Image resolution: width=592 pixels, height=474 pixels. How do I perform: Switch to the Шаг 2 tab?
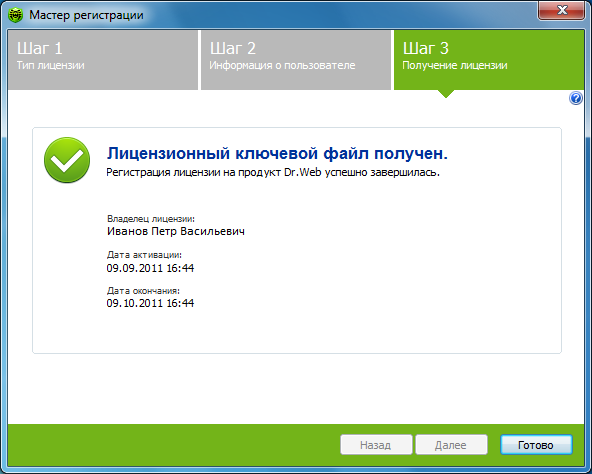296,60
